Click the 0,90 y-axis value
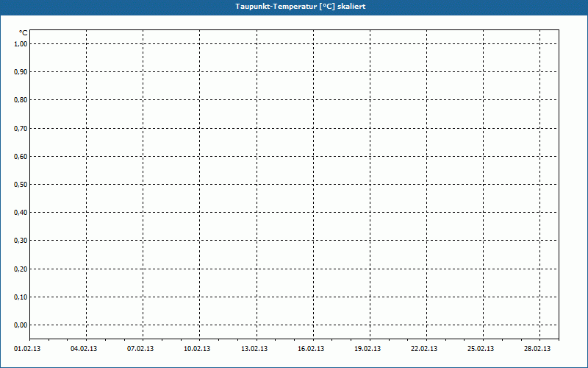 [21, 72]
